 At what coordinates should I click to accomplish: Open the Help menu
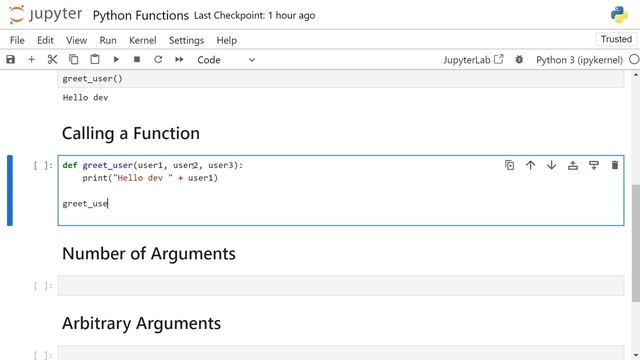[x=227, y=40]
